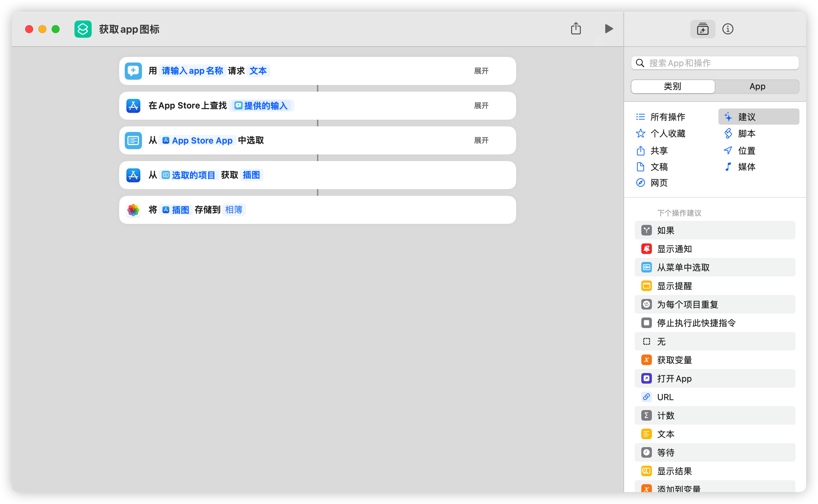Expand the 请输入app名称 ask action
This screenshot has height=504, width=818.
[481, 71]
